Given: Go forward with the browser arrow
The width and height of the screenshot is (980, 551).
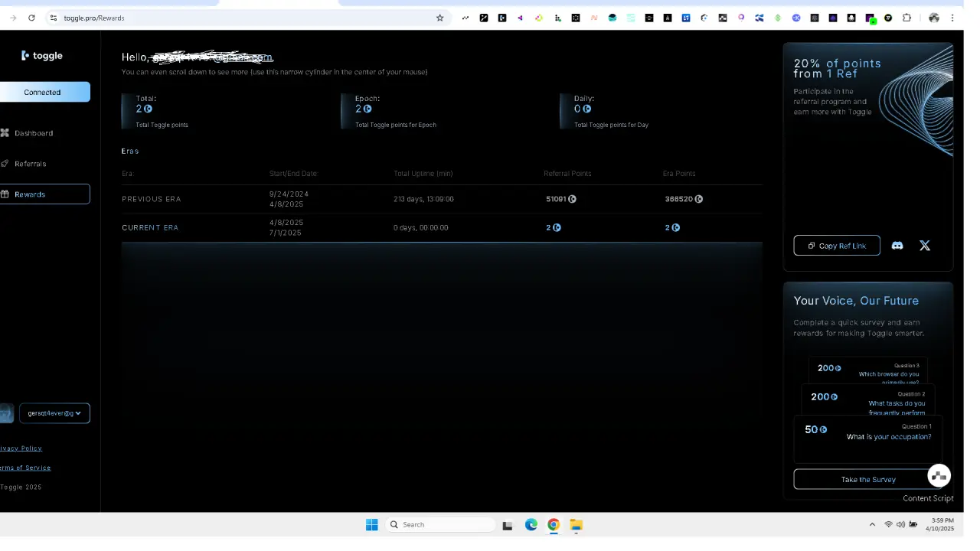Looking at the screenshot, I should 13,18.
